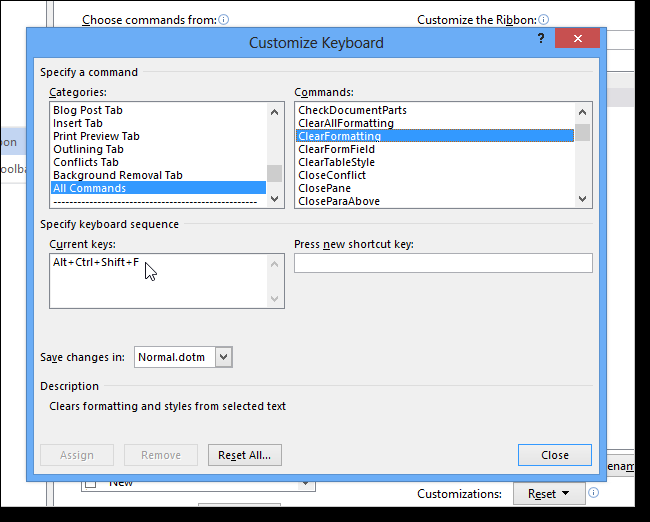The height and width of the screenshot is (522, 650).
Task: Open the Save changes in dropdown
Action: pos(224,357)
